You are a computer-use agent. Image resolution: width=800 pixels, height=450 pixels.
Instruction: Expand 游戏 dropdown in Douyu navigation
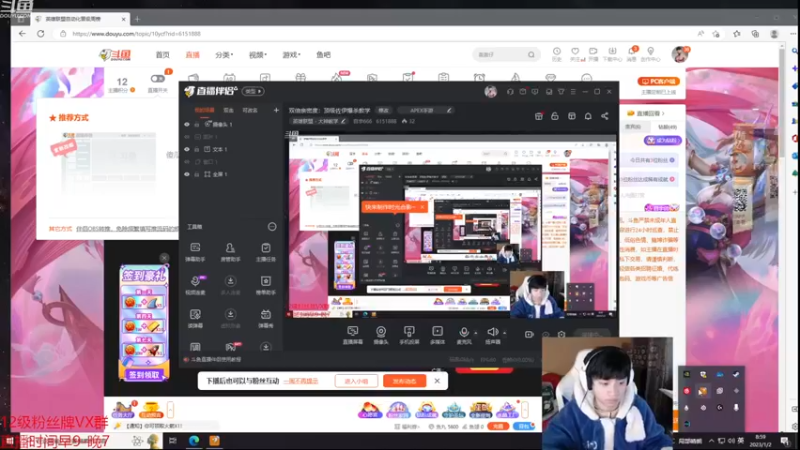[291, 55]
